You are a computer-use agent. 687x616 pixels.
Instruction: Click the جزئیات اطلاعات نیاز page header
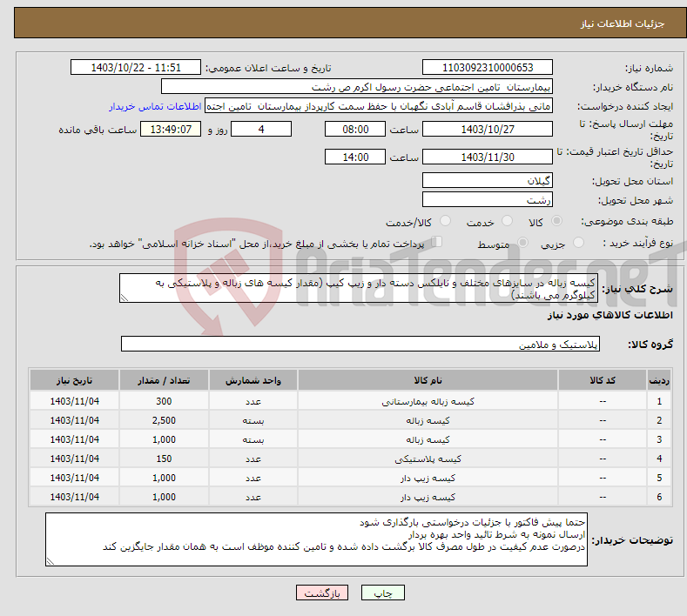[x=623, y=23]
